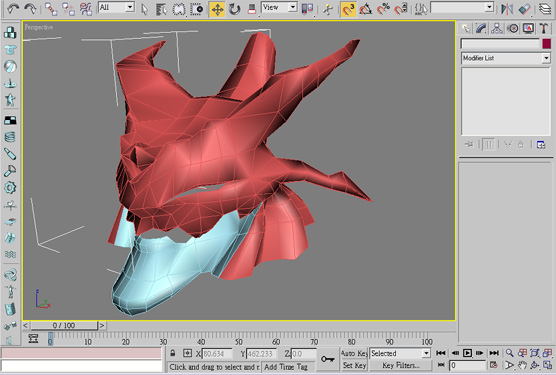This screenshot has height=375, width=556.
Task: Activate the Select and Rotate tool
Action: click(x=234, y=9)
